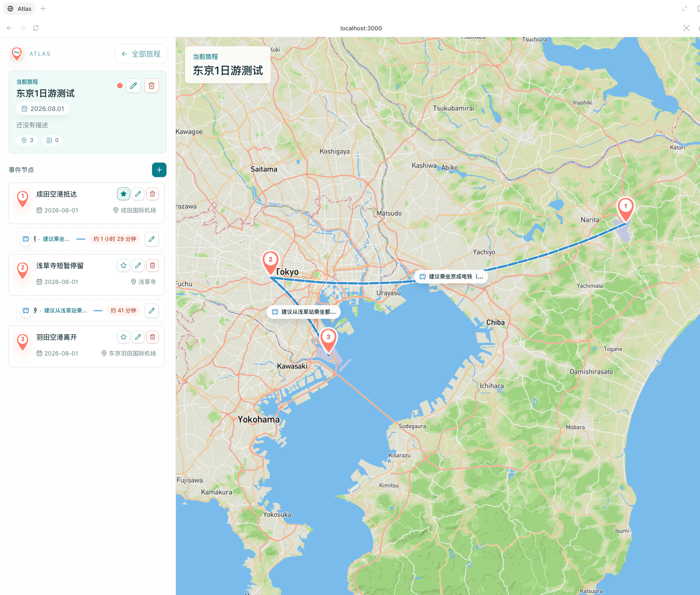Screen dimensions: 700x595
Task: Click the 还没有描述 description text
Action: click(x=32, y=125)
